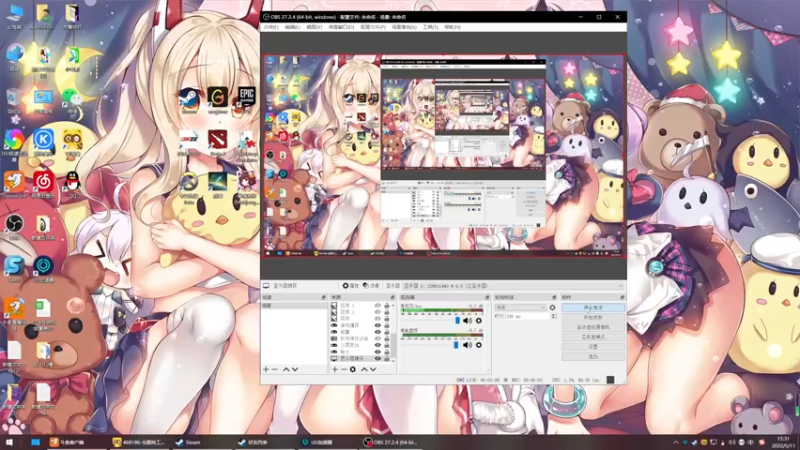Image resolution: width=800 pixels, height=450 pixels.
Task: Mute first mixer channel via speaker icon
Action: point(467,320)
